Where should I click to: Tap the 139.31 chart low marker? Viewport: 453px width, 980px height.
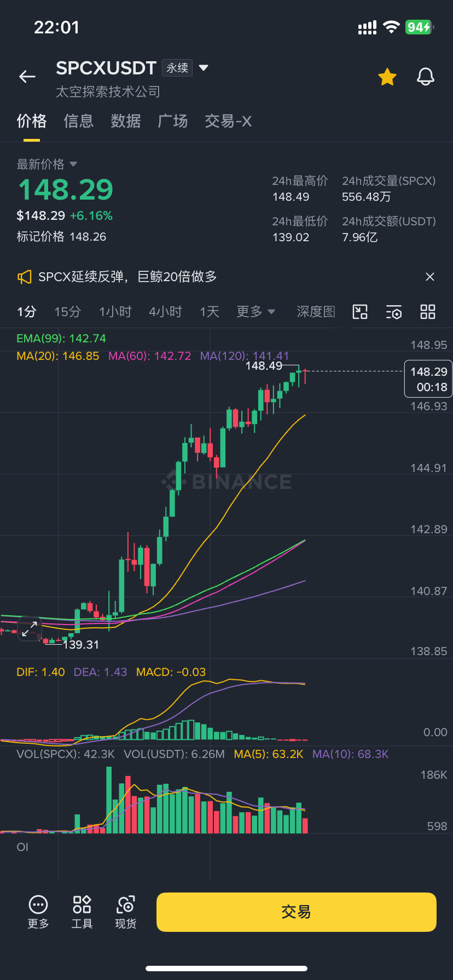point(81,645)
